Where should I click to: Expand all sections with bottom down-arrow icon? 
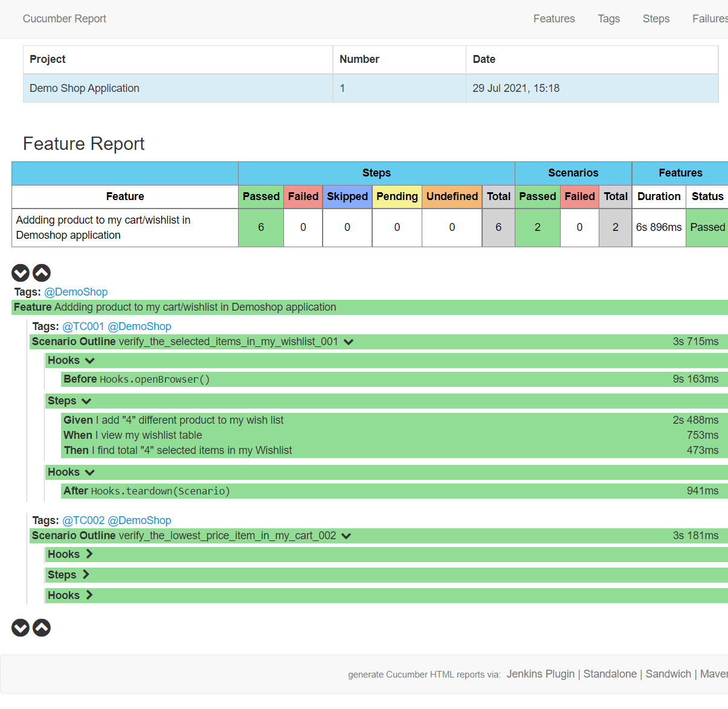[20, 627]
